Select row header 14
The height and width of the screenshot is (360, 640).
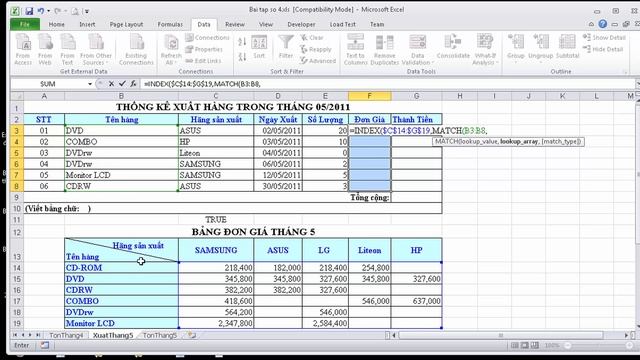pyautogui.click(x=17, y=268)
